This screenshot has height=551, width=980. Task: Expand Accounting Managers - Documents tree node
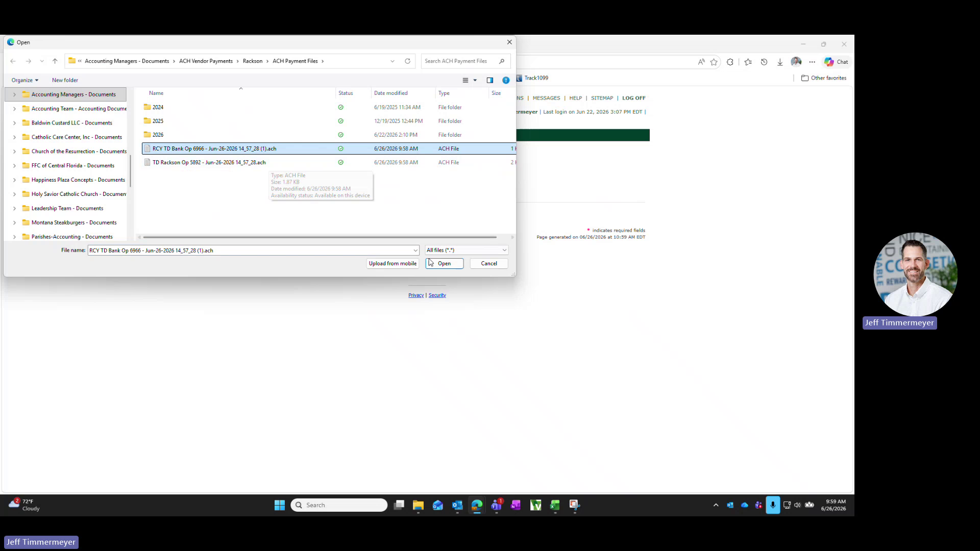coord(14,94)
